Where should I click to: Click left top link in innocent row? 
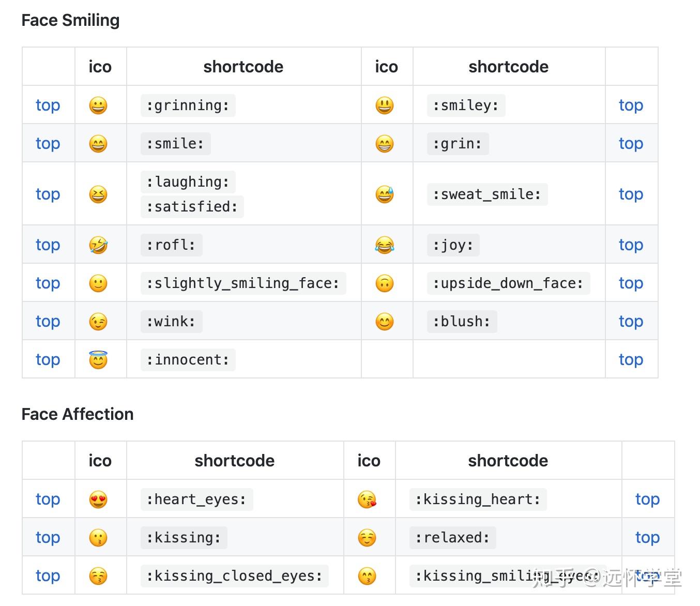tap(48, 359)
